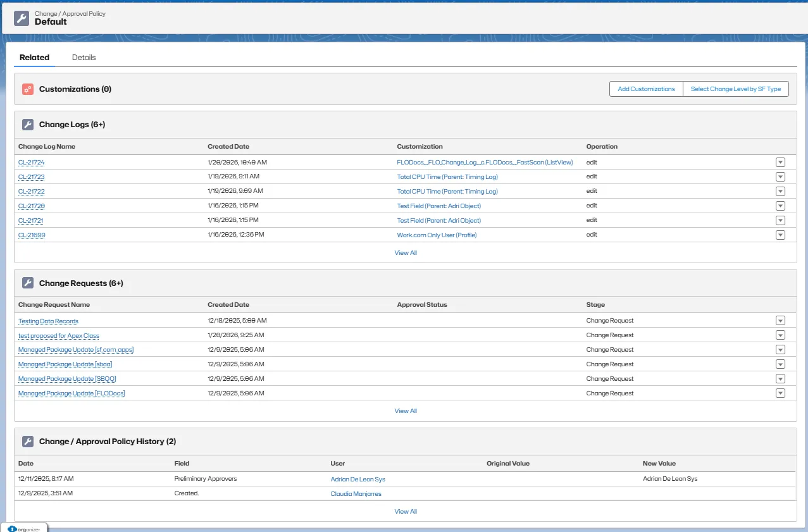Image resolution: width=808 pixels, height=532 pixels.
Task: Click the Add Customizations button
Action: (645, 89)
